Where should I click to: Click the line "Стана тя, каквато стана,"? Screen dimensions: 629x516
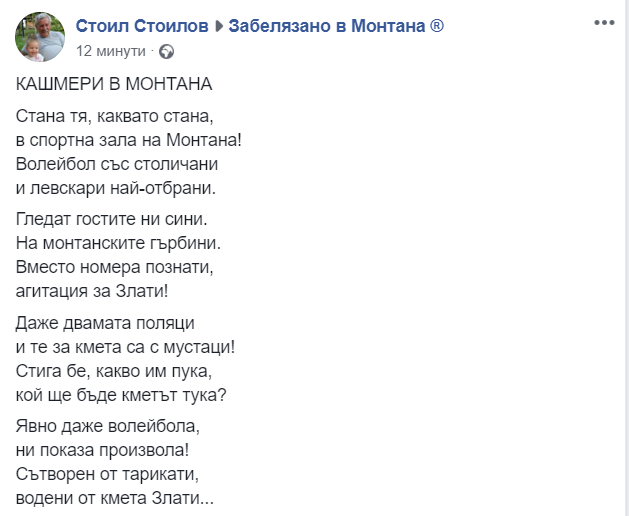(x=115, y=116)
